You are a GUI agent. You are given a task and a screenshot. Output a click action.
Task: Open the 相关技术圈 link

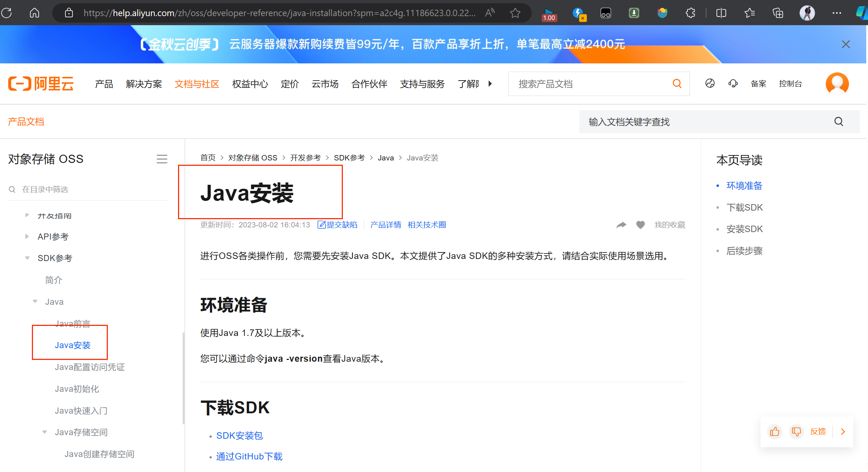click(427, 225)
